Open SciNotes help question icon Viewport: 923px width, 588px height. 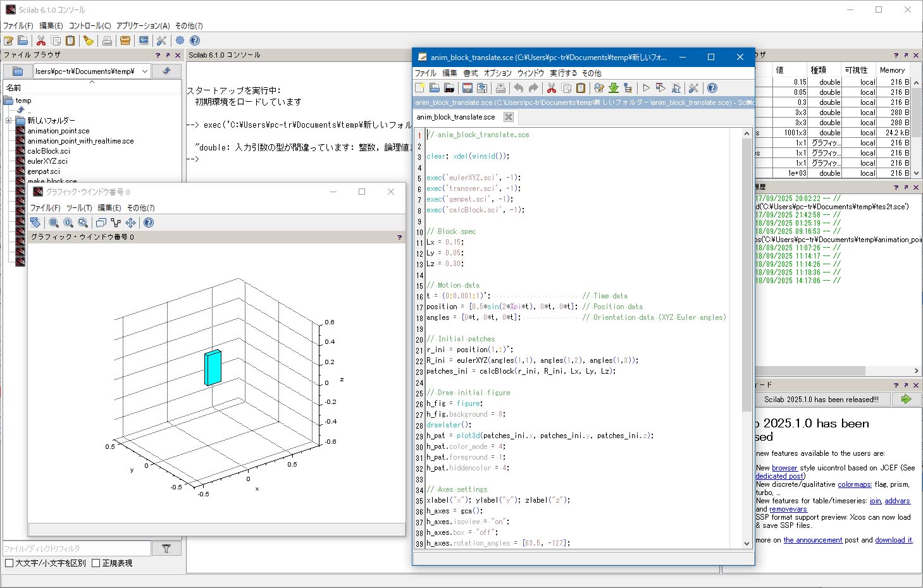712,88
